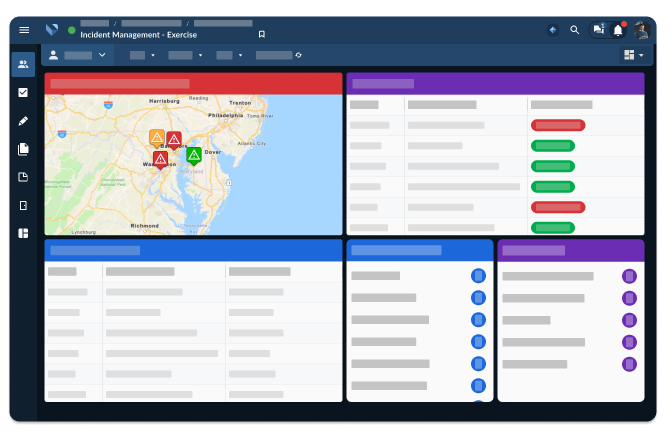The height and width of the screenshot is (433, 671).
Task: Open the door exit sidebar icon
Action: point(23,205)
